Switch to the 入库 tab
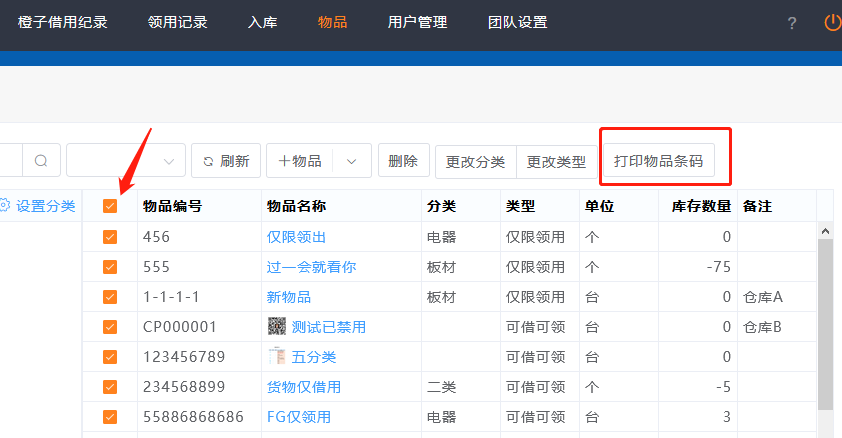 coord(262,22)
